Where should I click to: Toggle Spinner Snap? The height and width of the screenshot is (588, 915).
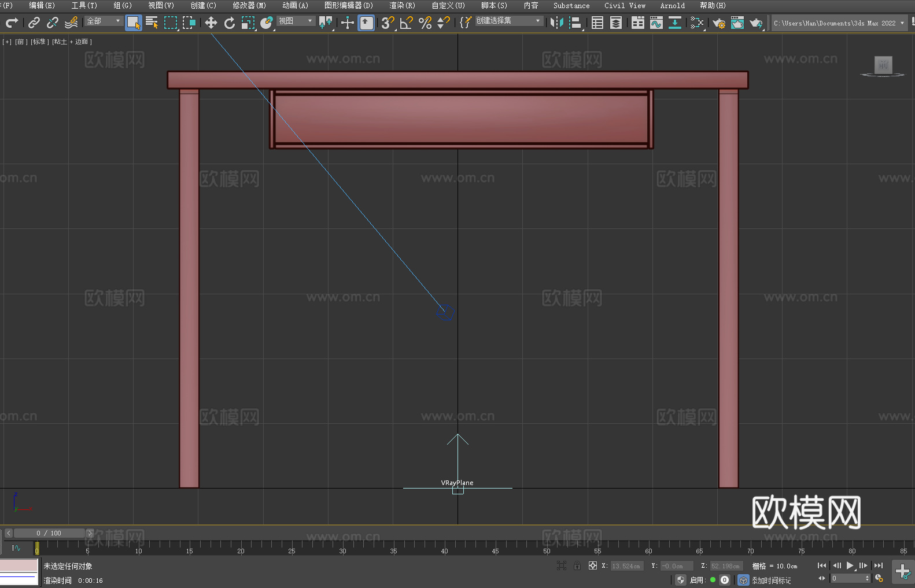click(x=444, y=23)
